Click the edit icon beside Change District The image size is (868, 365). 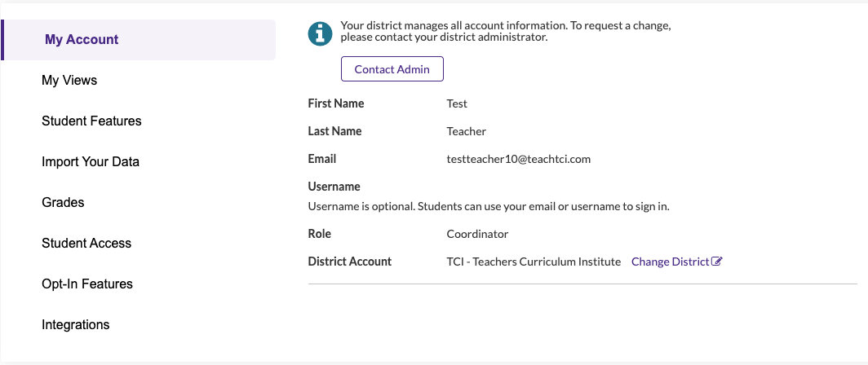717,262
